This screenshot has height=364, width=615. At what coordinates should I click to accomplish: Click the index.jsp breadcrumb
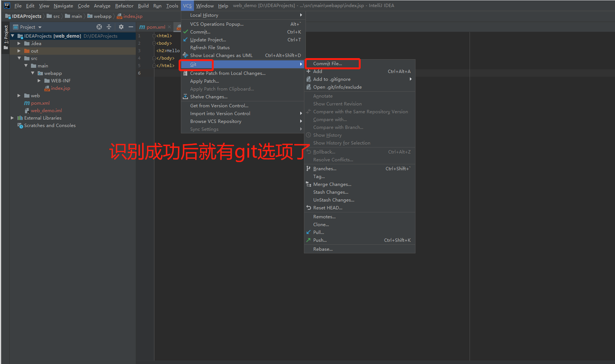(130, 16)
